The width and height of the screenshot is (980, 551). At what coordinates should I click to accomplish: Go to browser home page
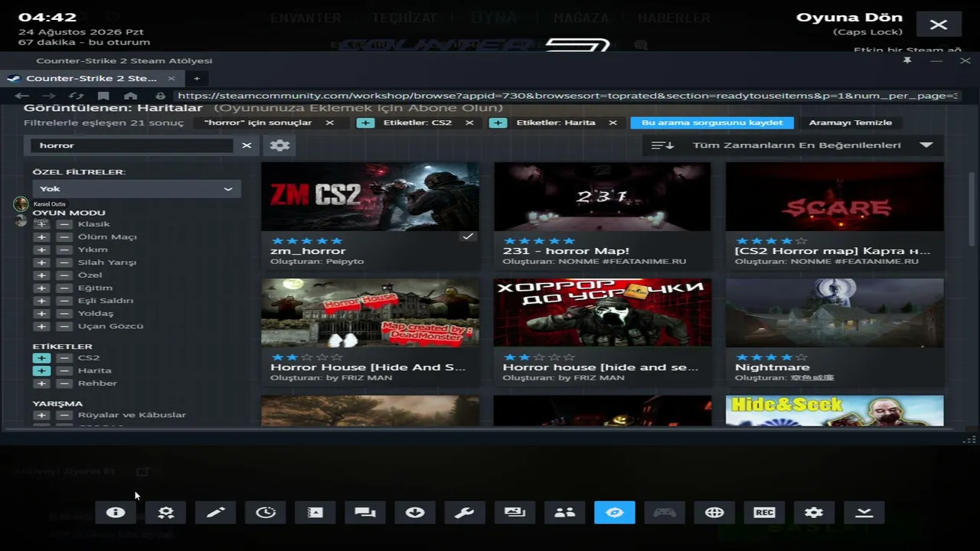pos(131,96)
